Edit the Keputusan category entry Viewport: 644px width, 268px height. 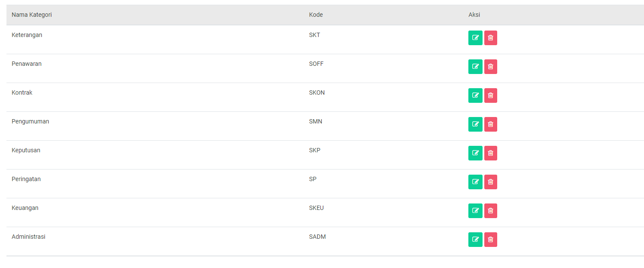point(475,153)
